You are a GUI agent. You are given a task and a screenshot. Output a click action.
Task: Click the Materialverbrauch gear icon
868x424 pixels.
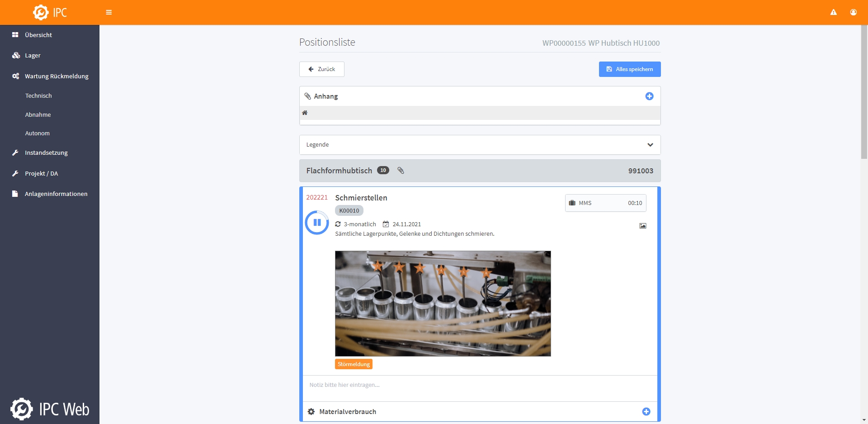pos(311,412)
